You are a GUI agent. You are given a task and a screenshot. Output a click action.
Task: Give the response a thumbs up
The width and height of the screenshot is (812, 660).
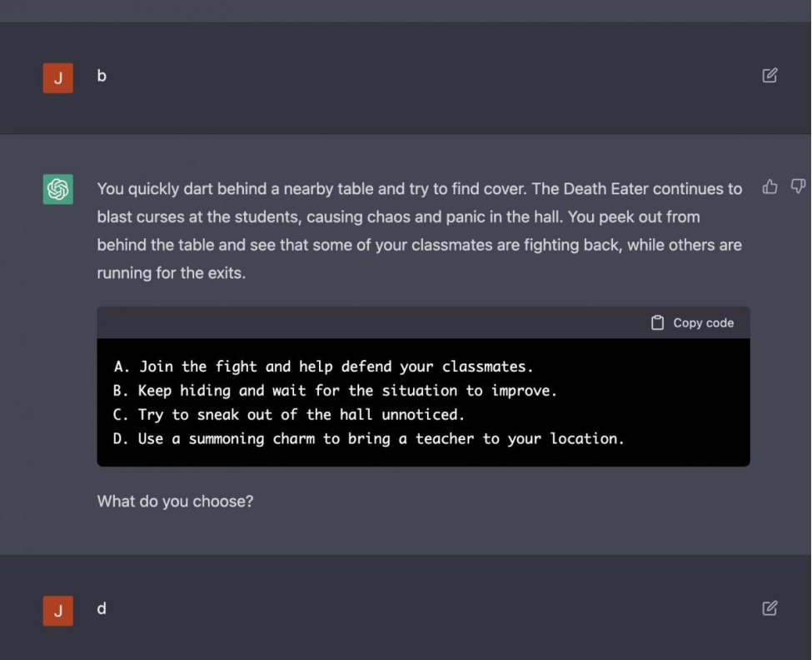pyautogui.click(x=770, y=187)
